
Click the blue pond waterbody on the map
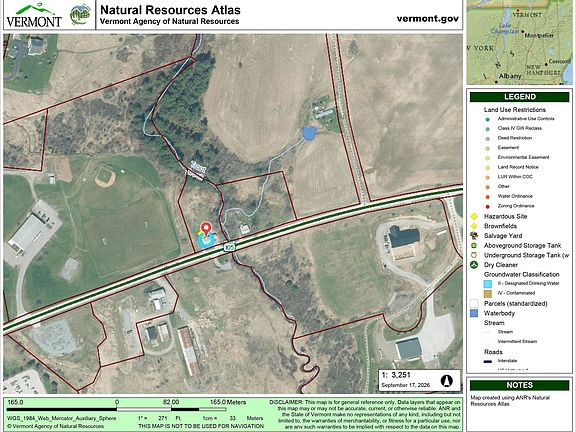pos(309,133)
